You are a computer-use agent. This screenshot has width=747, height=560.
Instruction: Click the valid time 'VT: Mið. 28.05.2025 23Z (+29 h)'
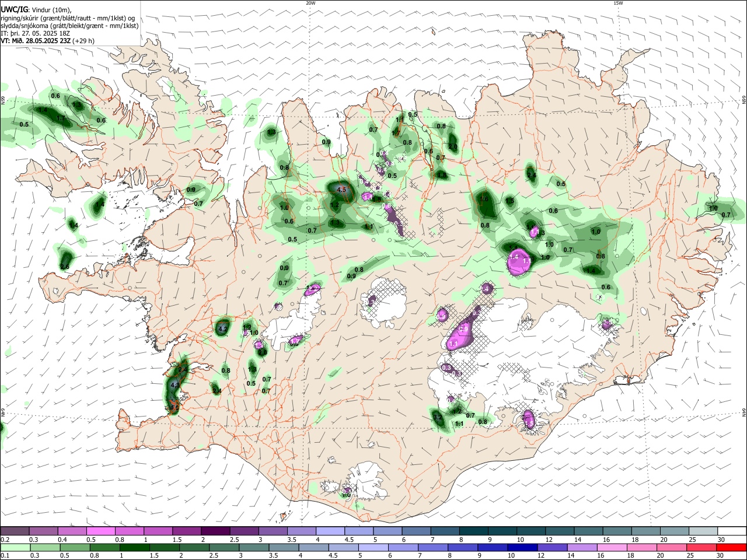47,41
